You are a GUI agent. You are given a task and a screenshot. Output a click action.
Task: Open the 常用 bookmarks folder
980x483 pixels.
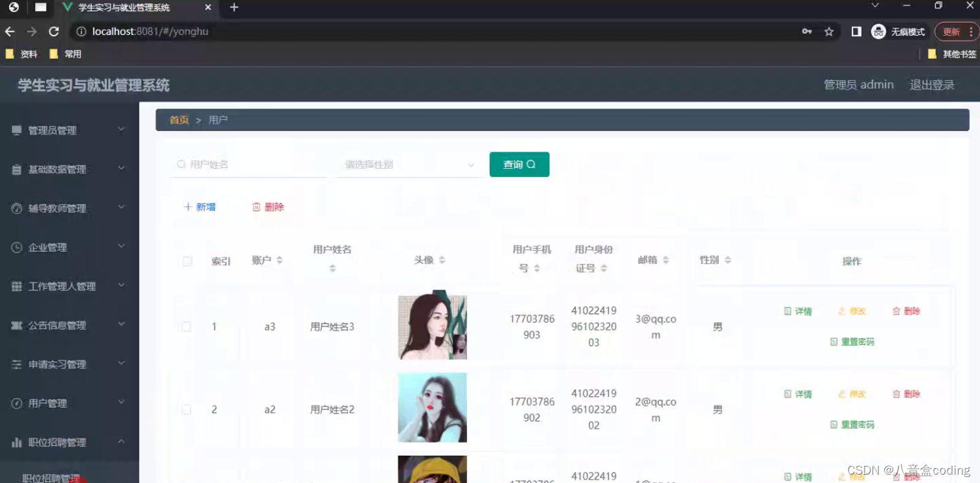65,54
